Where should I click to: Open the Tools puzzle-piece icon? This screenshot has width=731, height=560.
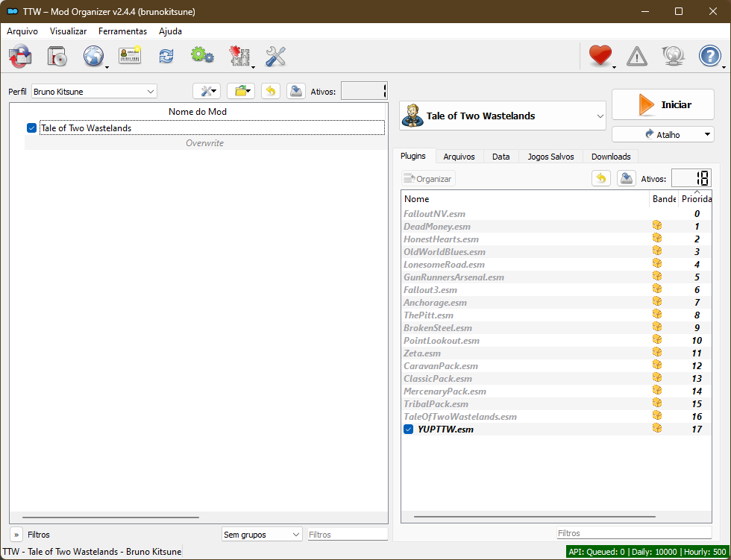[239, 57]
